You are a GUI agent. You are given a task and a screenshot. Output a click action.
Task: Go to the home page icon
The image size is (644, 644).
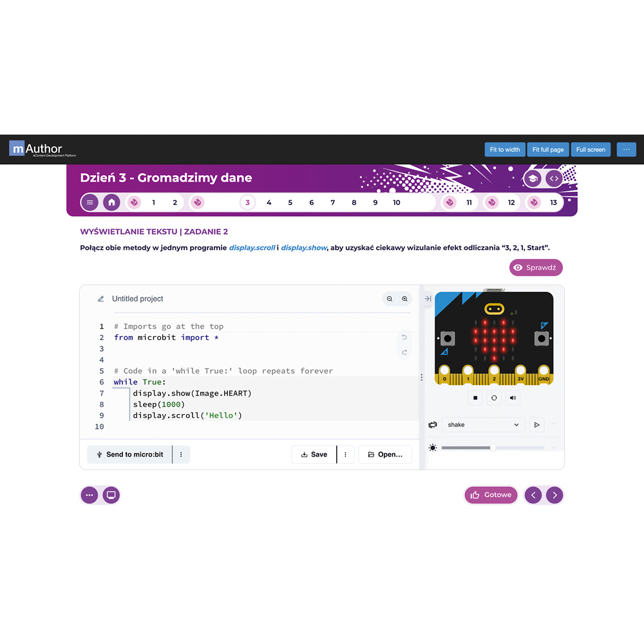(x=111, y=202)
